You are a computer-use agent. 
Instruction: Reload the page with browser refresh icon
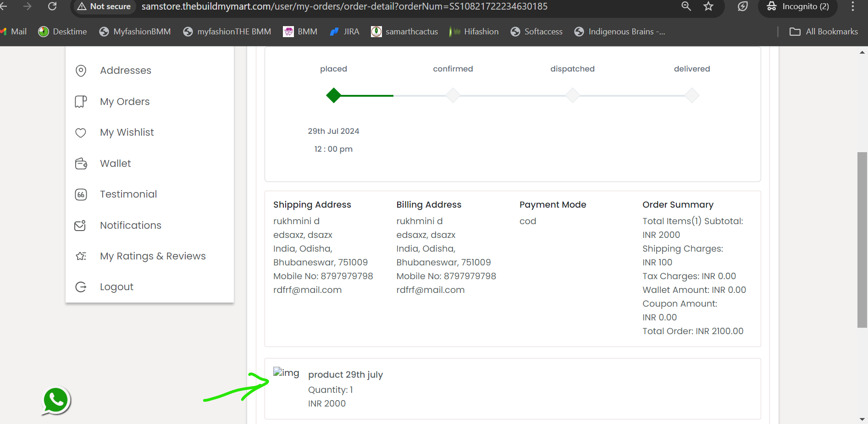coord(52,6)
